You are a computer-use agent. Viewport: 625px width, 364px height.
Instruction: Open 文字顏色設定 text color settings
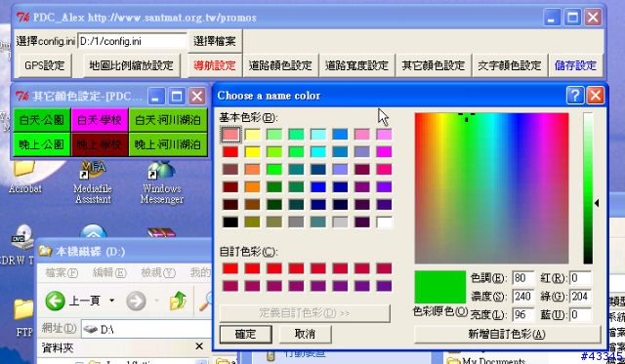(x=510, y=65)
